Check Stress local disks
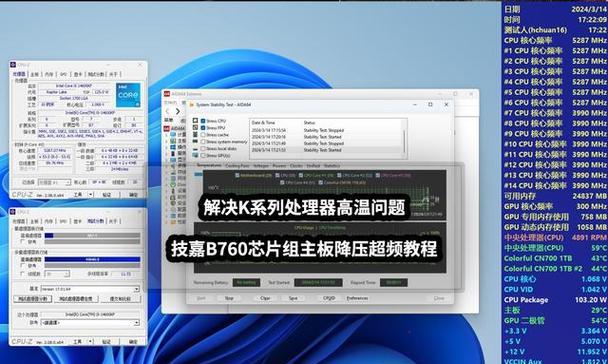This screenshot has height=364, width=608. click(x=203, y=148)
